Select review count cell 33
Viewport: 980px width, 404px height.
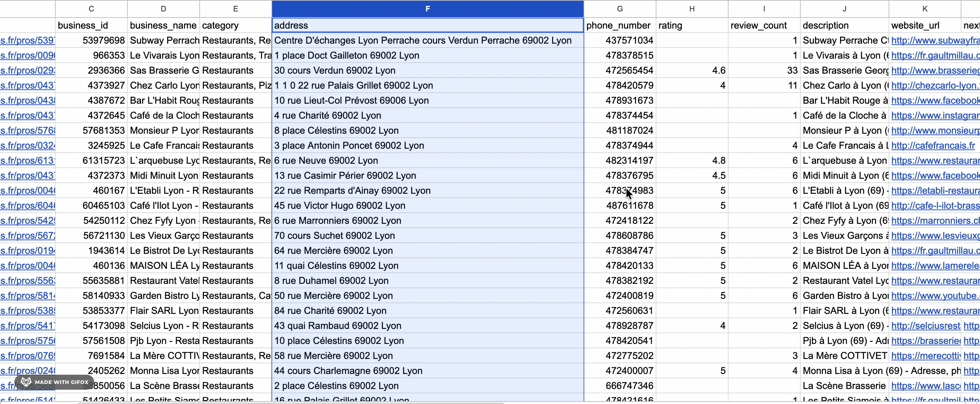point(764,70)
